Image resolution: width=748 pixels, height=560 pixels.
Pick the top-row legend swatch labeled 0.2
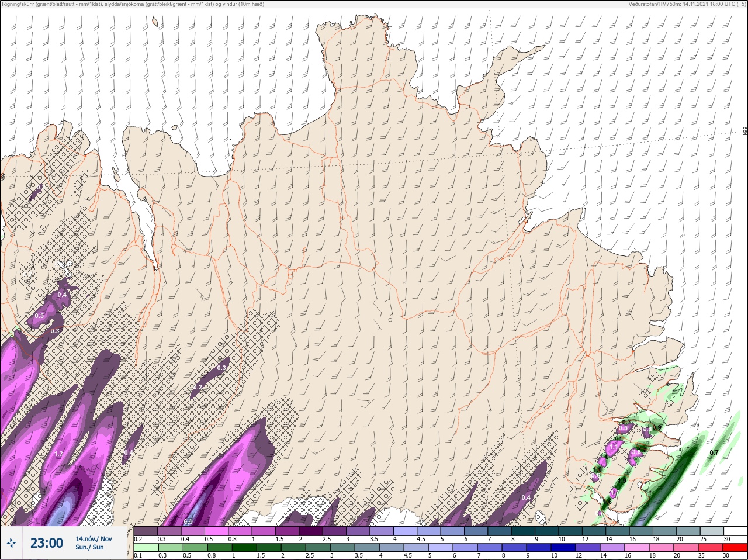[146, 531]
